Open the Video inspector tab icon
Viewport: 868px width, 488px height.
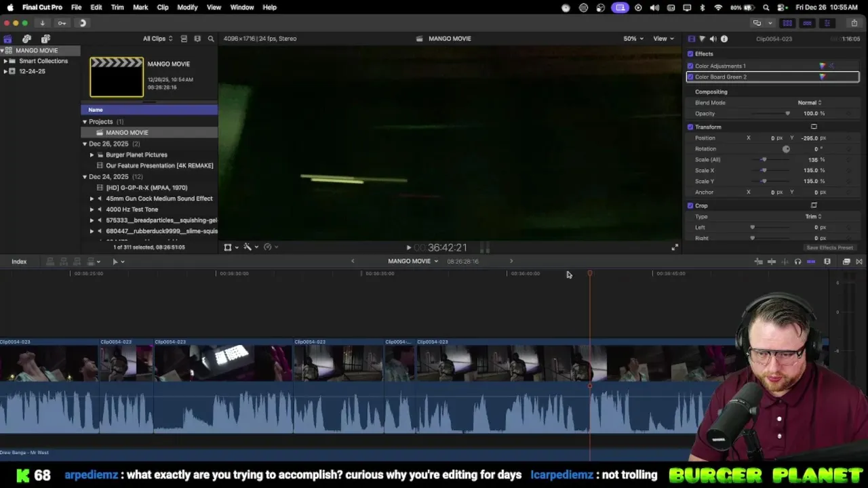coord(691,39)
